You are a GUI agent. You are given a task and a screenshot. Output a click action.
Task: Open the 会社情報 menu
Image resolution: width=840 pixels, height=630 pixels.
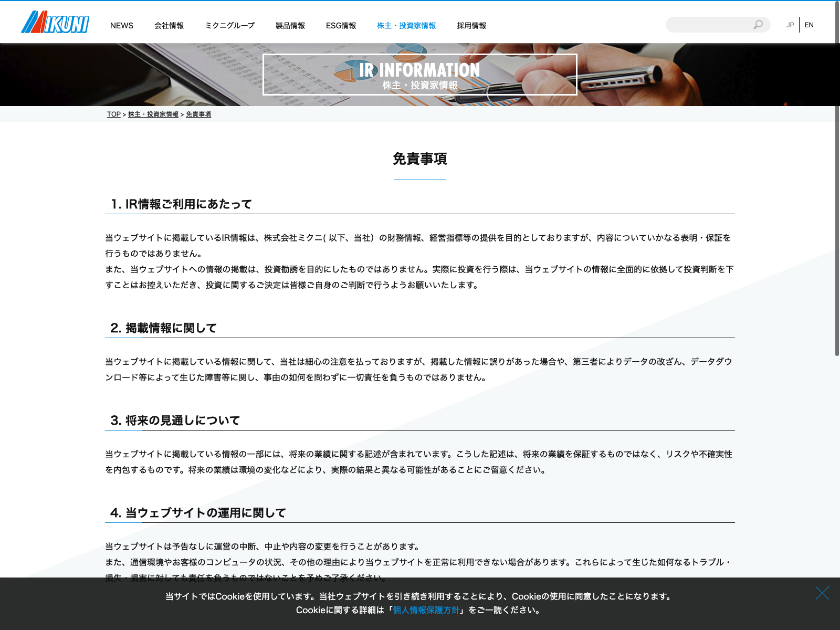(x=169, y=26)
